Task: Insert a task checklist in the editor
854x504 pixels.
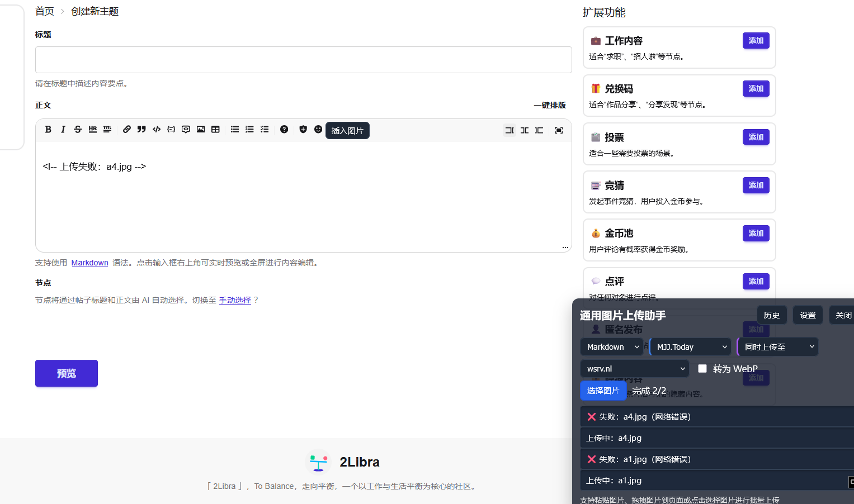Action: pos(265,130)
